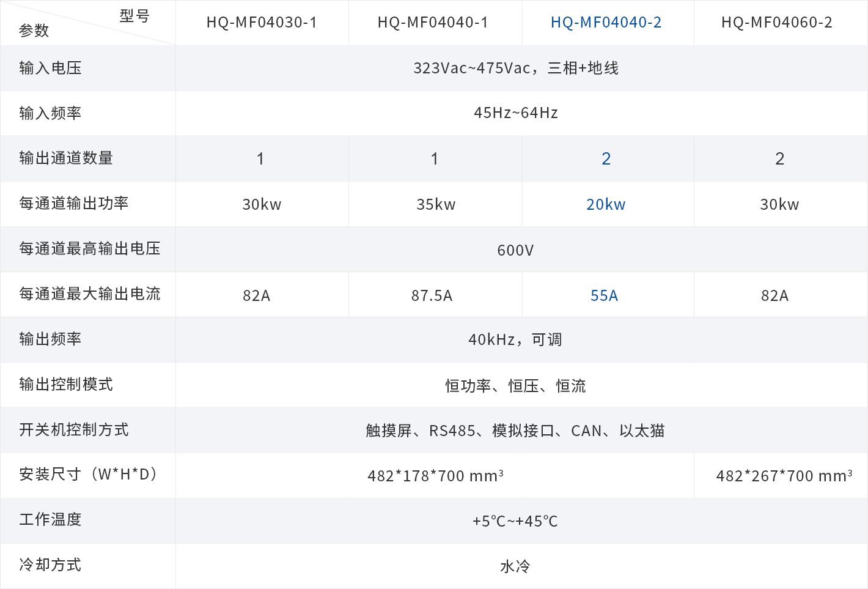This screenshot has width=868, height=589.
Task: Click the 323Vac~475Vac input voltage value
Action: [515, 69]
